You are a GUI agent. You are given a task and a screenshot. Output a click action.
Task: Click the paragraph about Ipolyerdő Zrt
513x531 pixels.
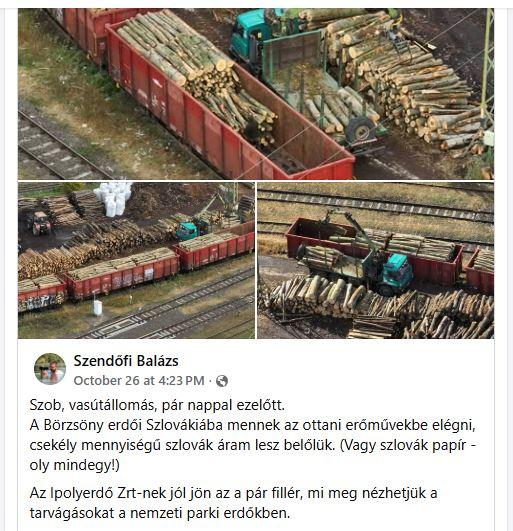coord(233,503)
